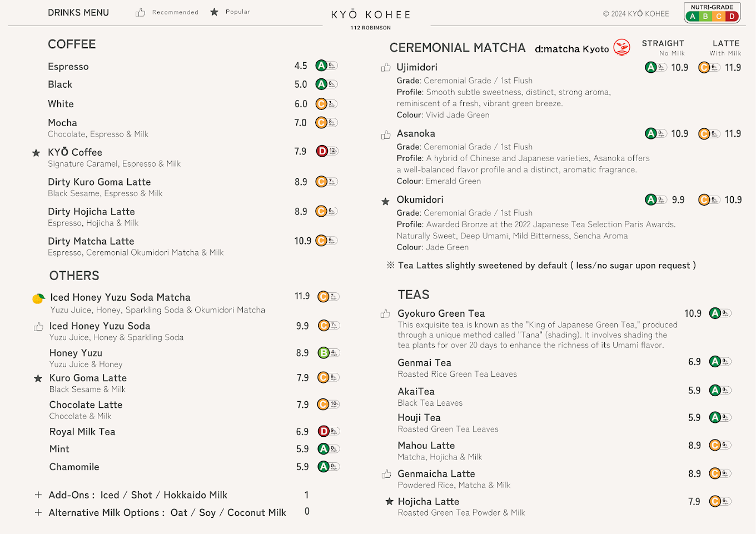Image resolution: width=756 pixels, height=534 pixels.
Task: Click the thumbs-up icon beside Asanoka
Action: pos(386,134)
